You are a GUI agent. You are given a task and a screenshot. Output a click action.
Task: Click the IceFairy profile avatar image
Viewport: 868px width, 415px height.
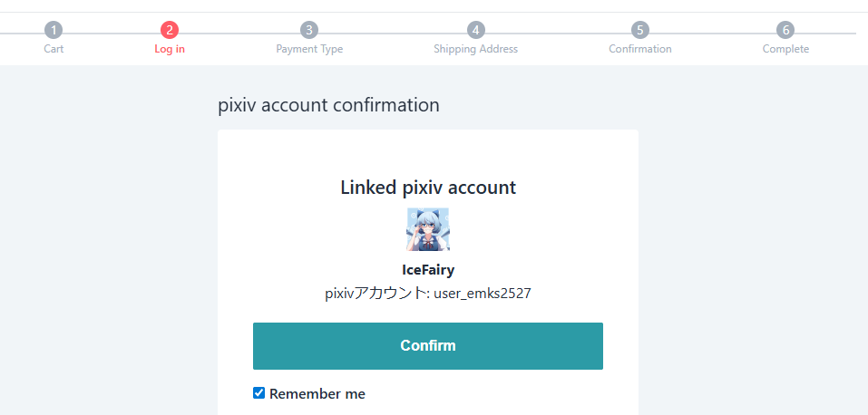click(428, 229)
